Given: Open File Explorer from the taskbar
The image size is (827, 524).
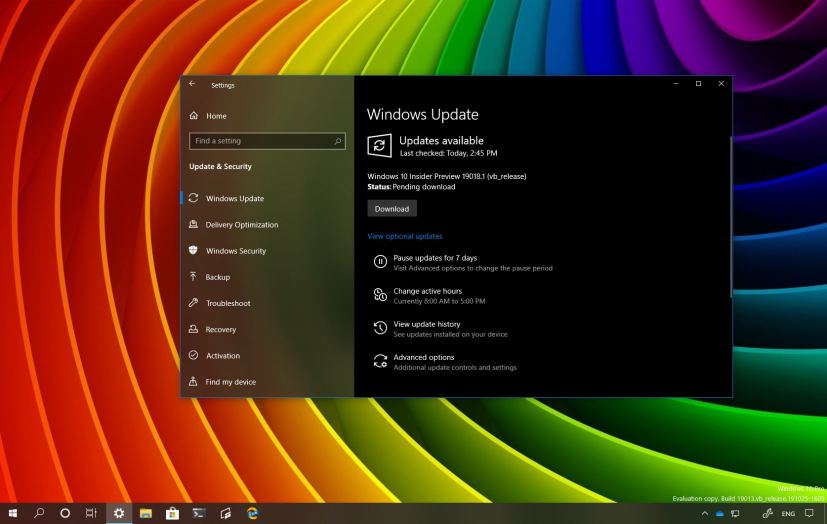Looking at the screenshot, I should click(x=146, y=513).
